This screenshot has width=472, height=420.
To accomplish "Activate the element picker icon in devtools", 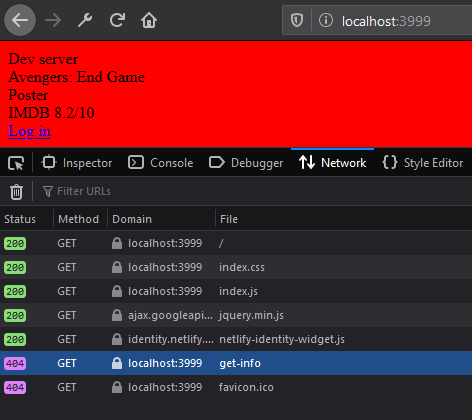I will (16, 163).
